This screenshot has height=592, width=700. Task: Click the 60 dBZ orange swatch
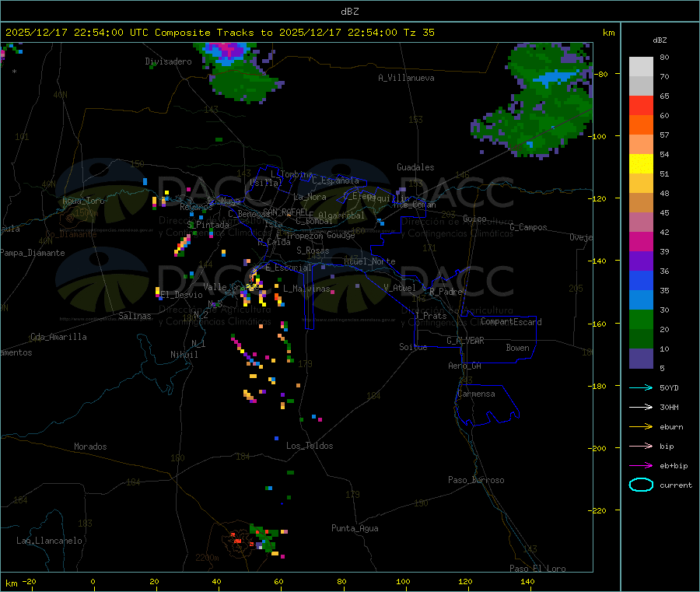(641, 125)
